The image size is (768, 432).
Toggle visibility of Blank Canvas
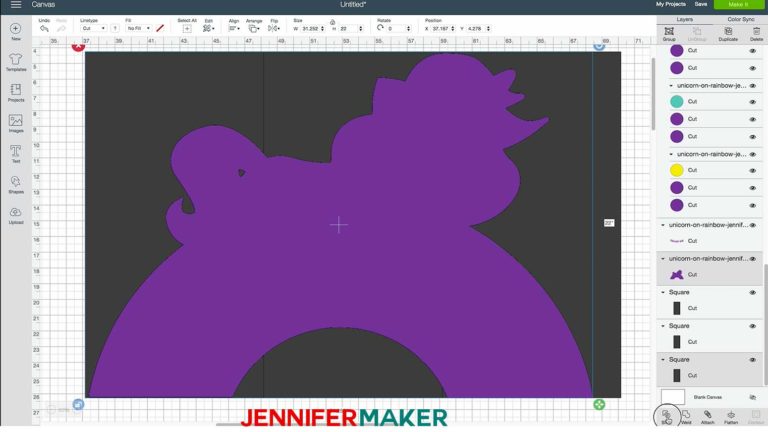tap(753, 397)
